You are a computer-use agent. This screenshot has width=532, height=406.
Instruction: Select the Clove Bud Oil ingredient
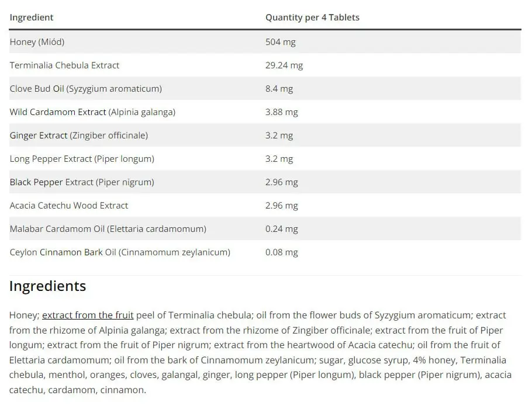tap(86, 89)
